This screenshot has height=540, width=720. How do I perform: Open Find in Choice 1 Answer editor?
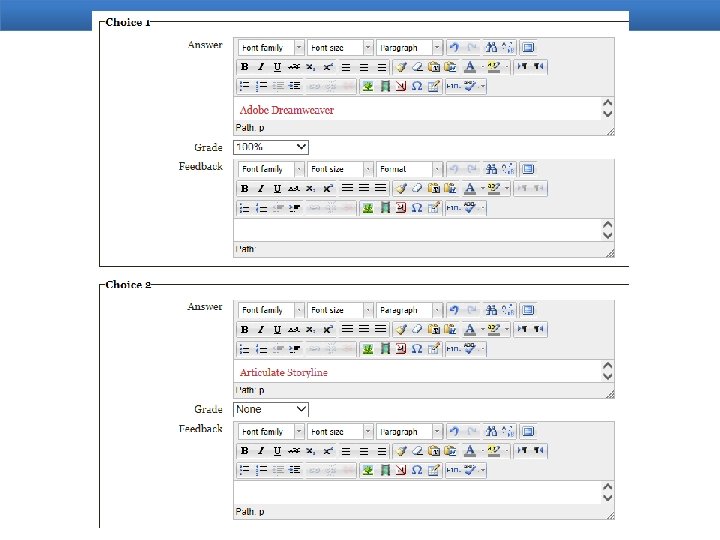491,47
